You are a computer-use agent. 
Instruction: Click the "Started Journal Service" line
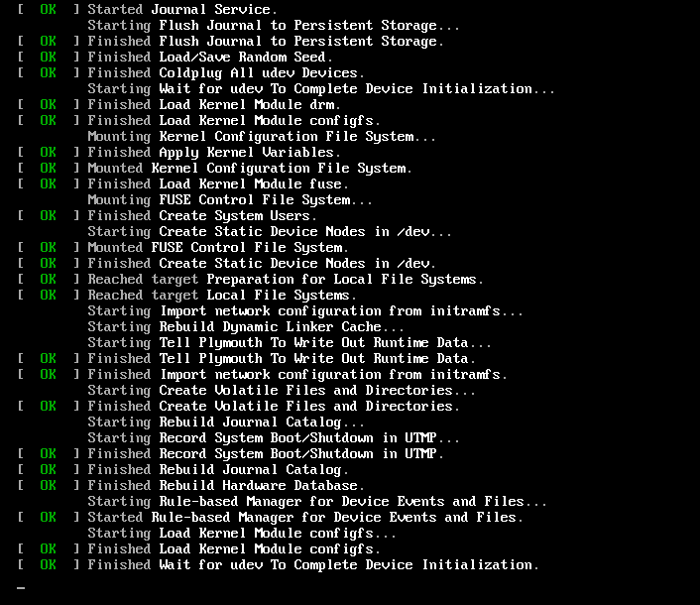point(182,9)
